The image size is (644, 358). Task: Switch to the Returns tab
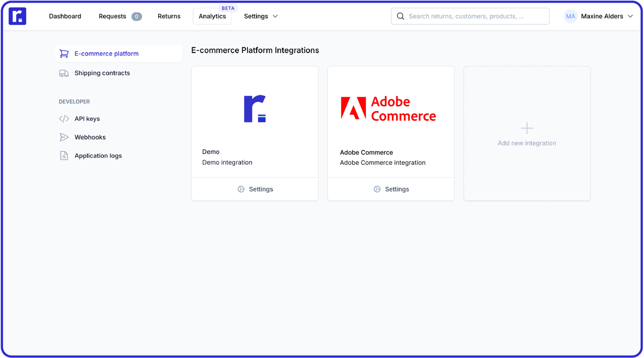click(x=169, y=16)
